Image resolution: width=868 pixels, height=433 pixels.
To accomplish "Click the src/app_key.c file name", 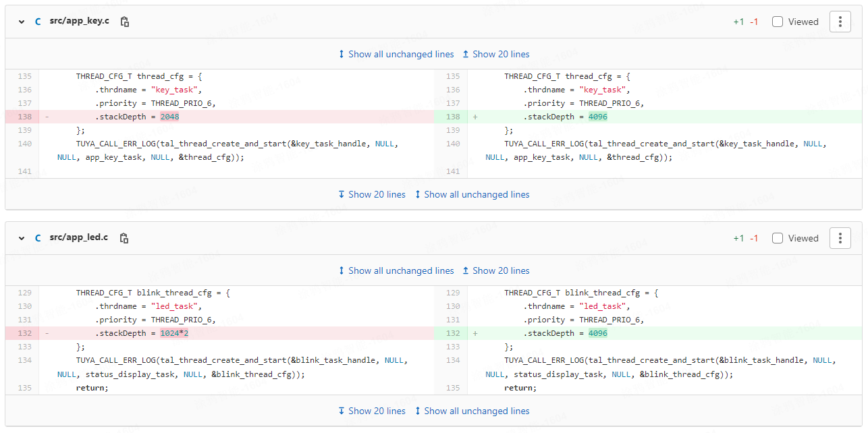I will point(79,21).
